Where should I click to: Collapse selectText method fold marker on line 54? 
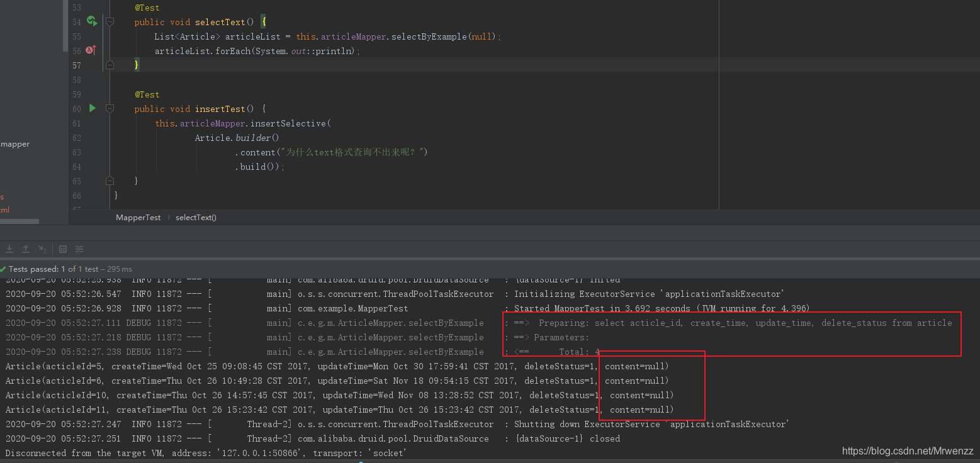pos(110,22)
